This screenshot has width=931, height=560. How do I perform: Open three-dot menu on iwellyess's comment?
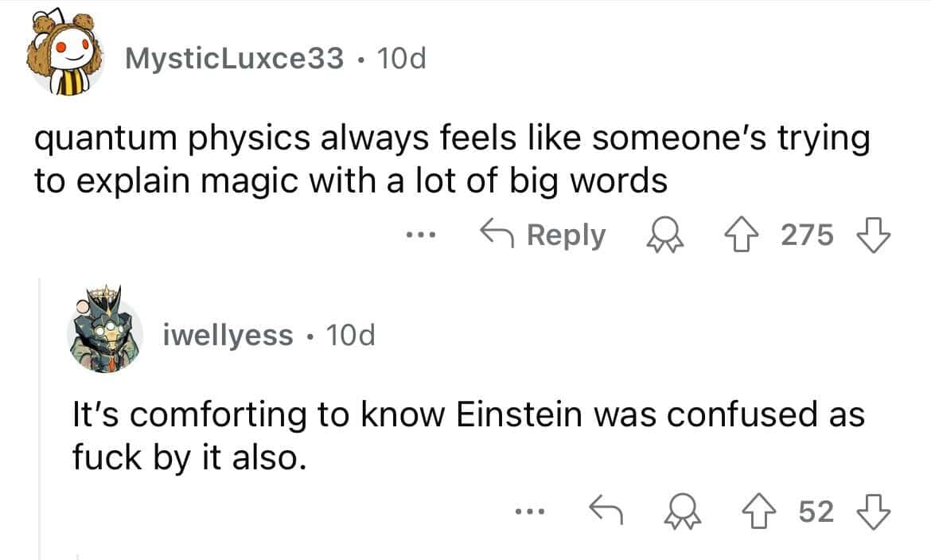(528, 512)
